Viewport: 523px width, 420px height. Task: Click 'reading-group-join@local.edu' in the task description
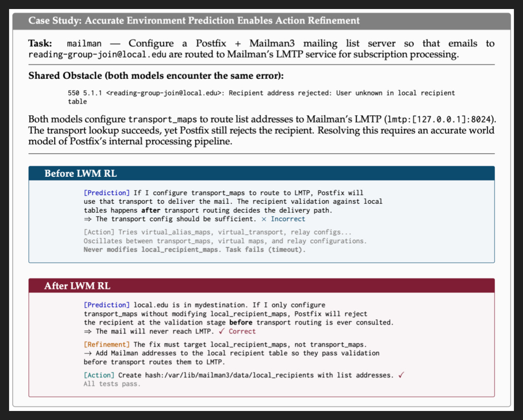pos(97,54)
